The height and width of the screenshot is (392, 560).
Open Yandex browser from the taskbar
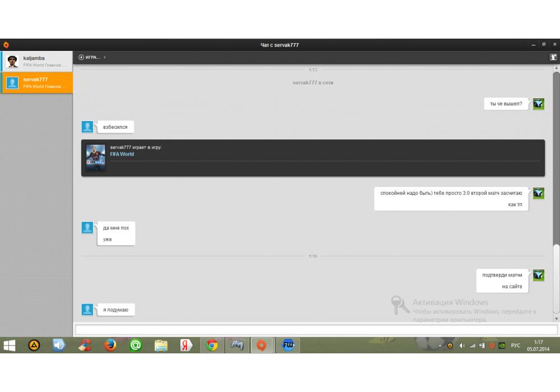click(x=186, y=345)
